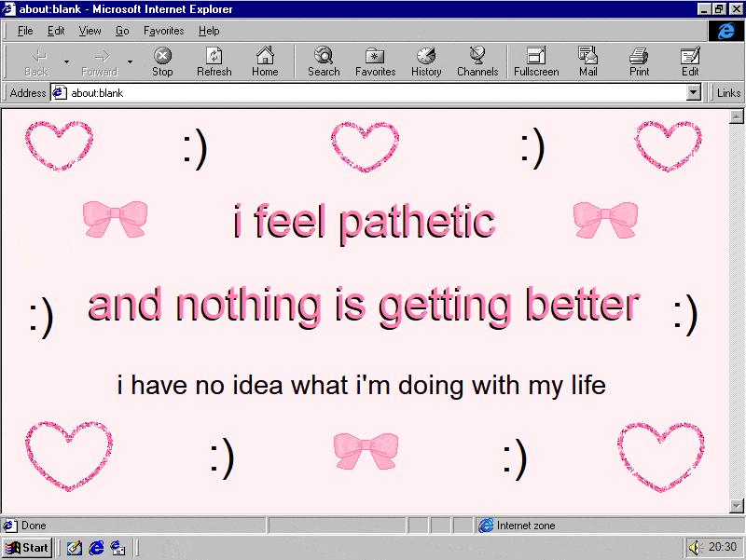The height and width of the screenshot is (560, 746).
Task: Click the address bar URL field
Action: tap(373, 93)
